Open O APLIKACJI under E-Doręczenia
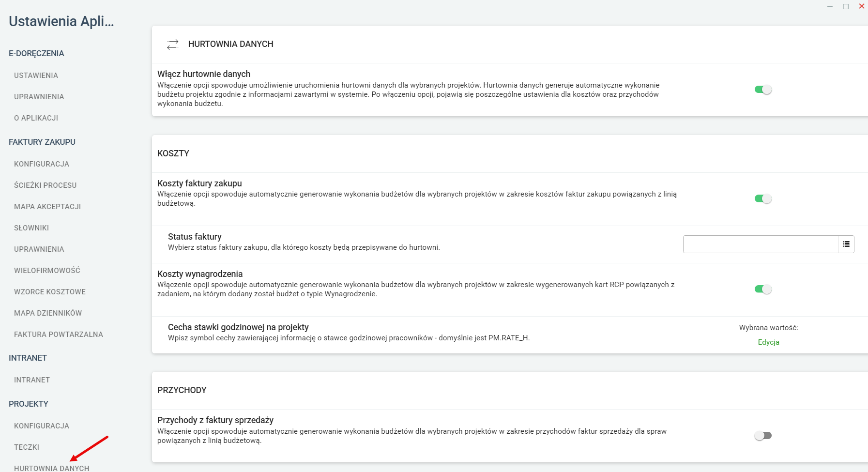 tap(36, 118)
